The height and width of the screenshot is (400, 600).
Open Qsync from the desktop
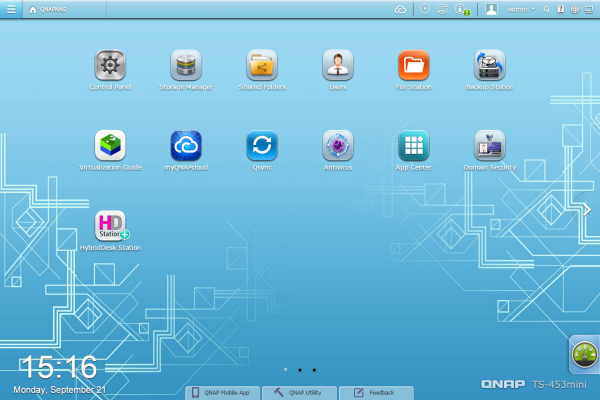262,146
